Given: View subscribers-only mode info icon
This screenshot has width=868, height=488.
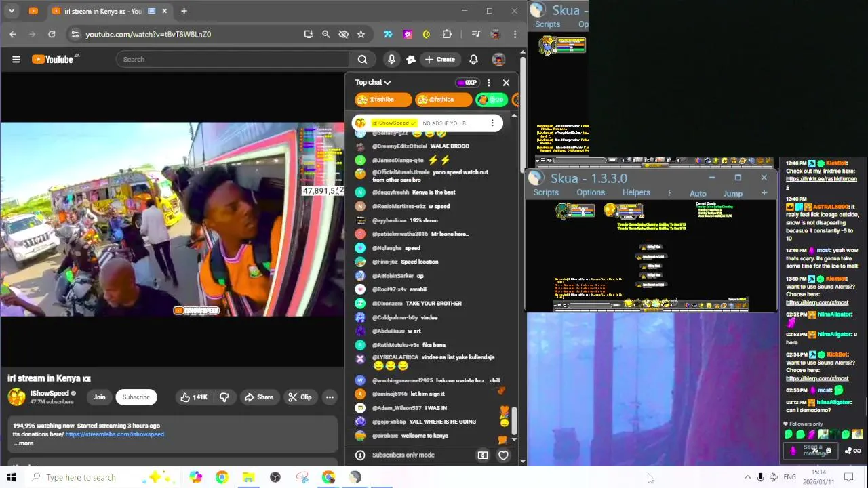Looking at the screenshot, I should (x=360, y=455).
